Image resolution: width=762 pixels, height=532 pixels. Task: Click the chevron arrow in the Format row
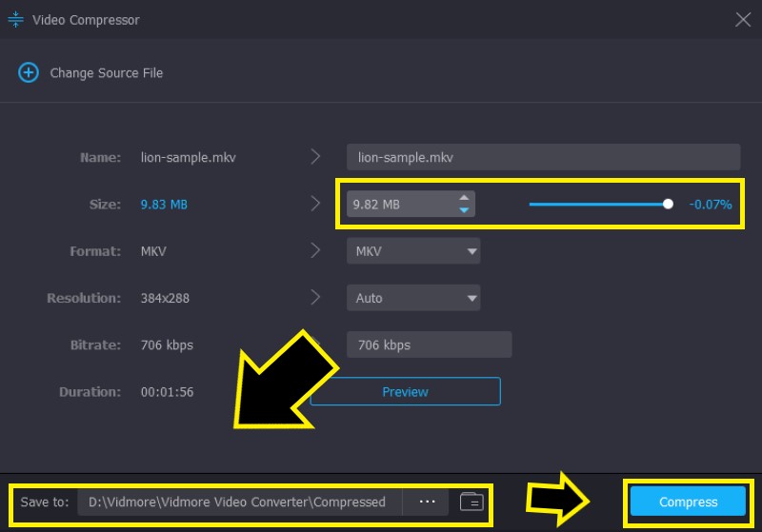[315, 251]
